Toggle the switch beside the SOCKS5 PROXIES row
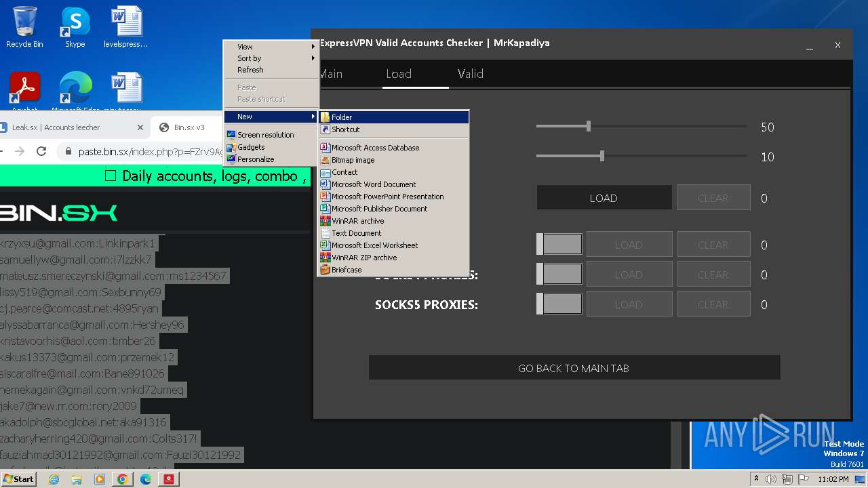 pyautogui.click(x=559, y=304)
